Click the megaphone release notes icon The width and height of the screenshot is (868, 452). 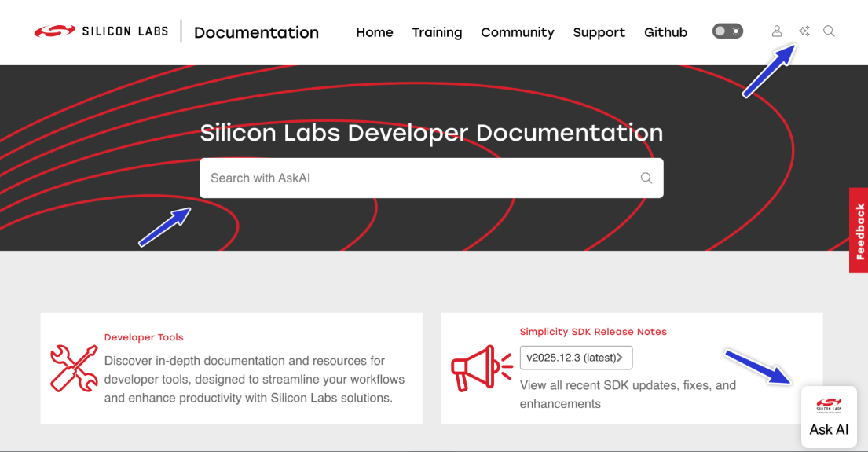coord(482,369)
